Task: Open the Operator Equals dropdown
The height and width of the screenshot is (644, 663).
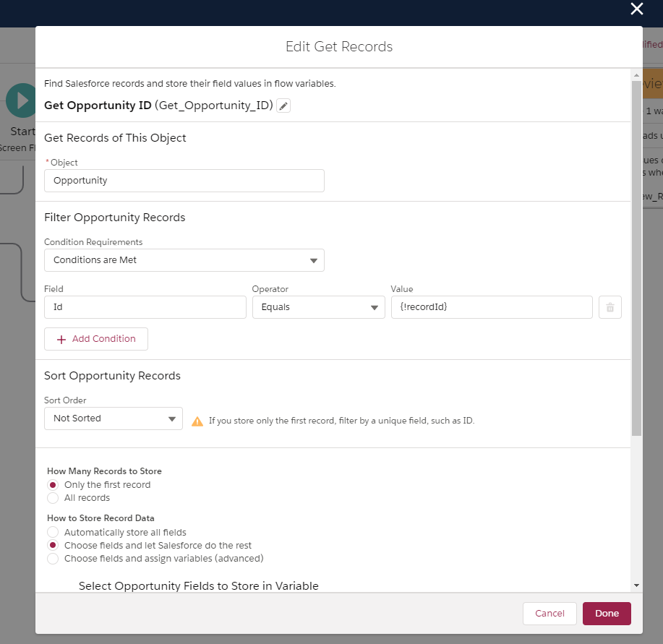Action: pyautogui.click(x=318, y=307)
